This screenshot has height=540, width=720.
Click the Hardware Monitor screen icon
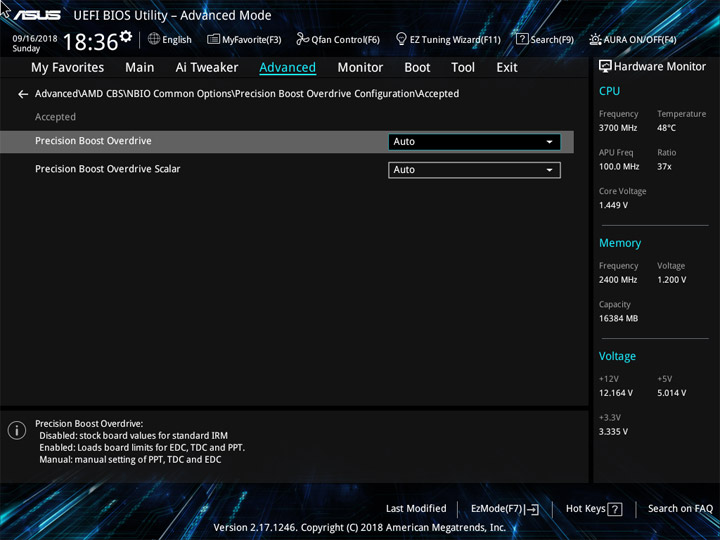(x=605, y=66)
